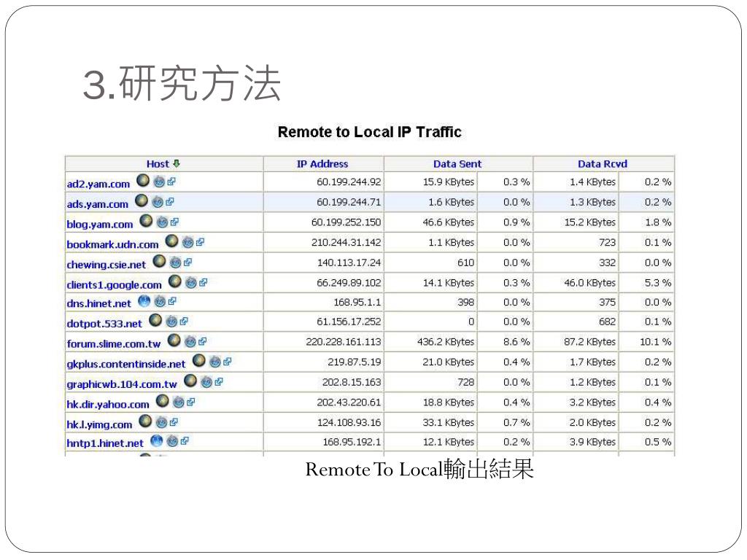Image resolution: width=747 pixels, height=560 pixels.
Task: Click the sphere icon next to ad2.yam.com
Action: click(143, 181)
